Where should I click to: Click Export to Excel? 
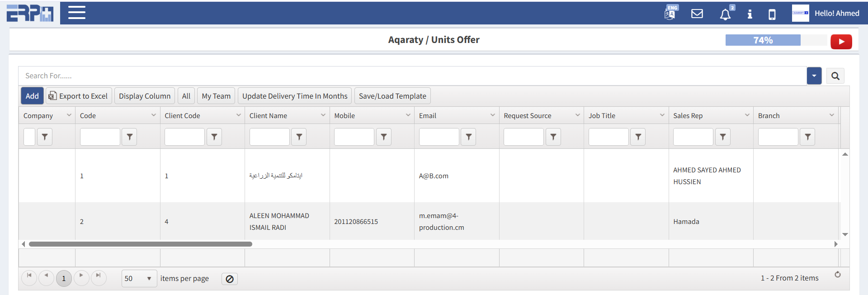(78, 96)
